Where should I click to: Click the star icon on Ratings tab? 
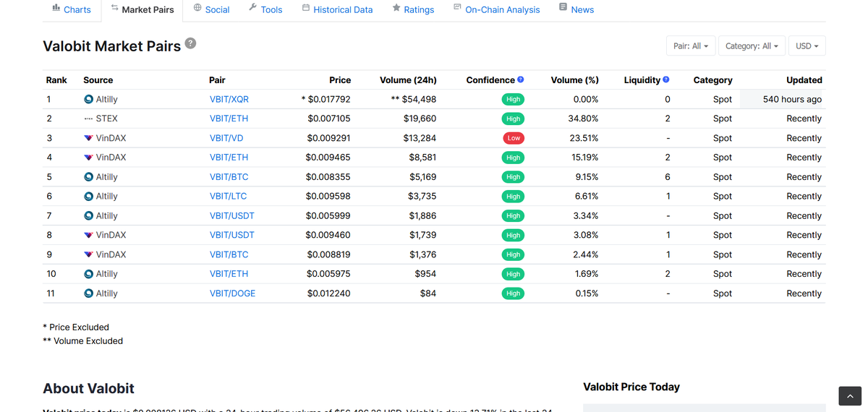396,8
